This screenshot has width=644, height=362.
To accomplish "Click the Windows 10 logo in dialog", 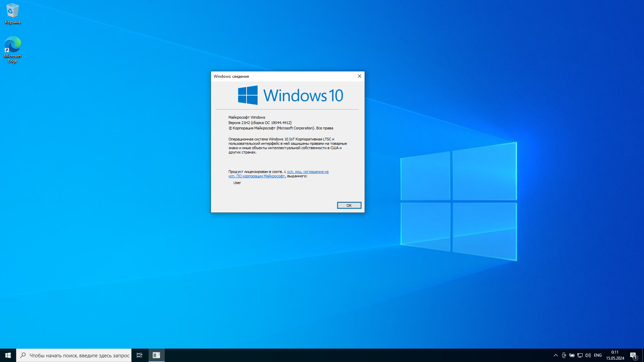I will point(290,95).
